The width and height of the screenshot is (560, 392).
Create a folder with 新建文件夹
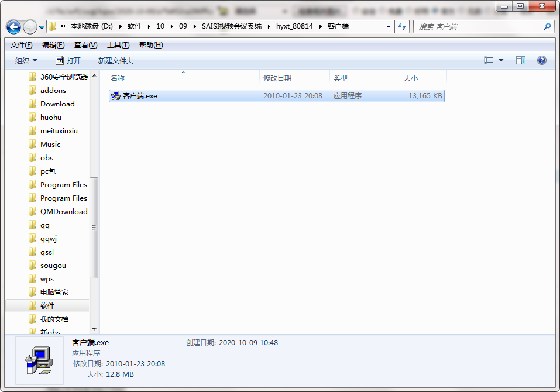click(116, 61)
